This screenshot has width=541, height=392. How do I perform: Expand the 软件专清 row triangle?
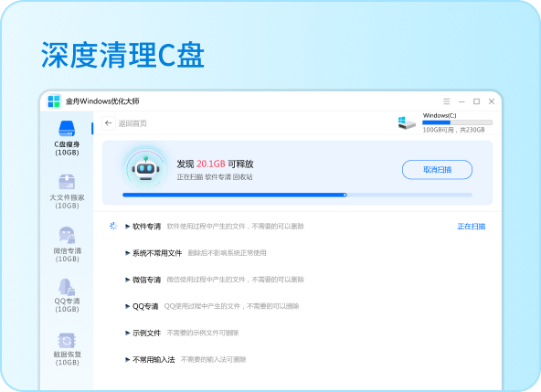[127, 227]
